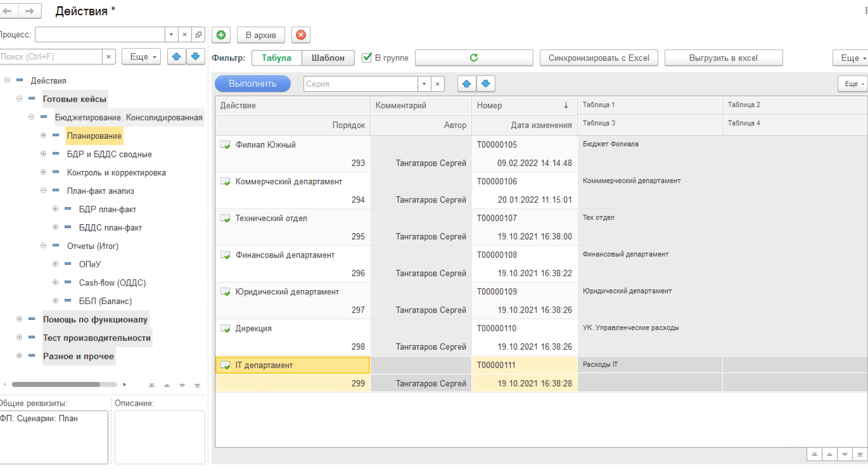Click the Общие реквизиты text box

coord(54,437)
